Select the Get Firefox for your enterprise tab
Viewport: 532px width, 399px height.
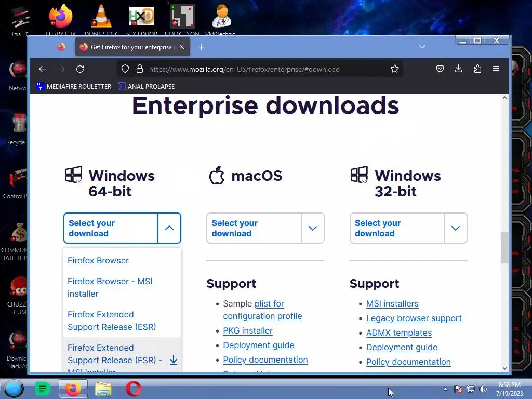[x=132, y=47]
